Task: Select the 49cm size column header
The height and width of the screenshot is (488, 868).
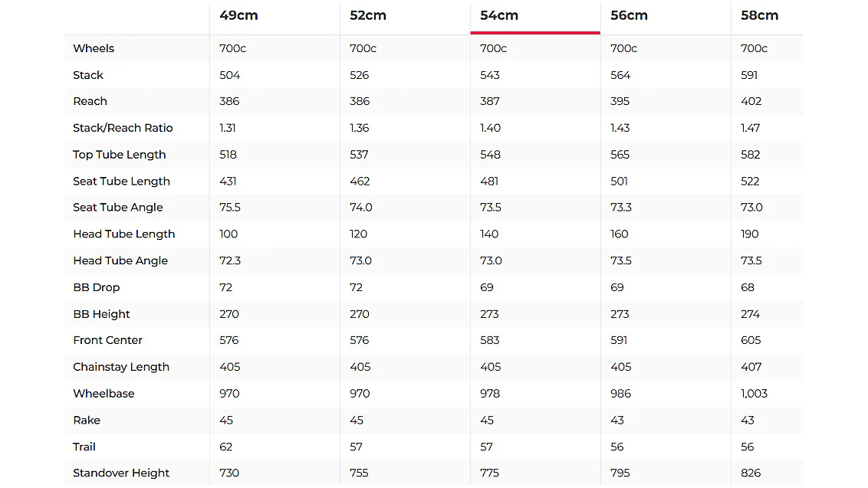Action: click(x=238, y=15)
